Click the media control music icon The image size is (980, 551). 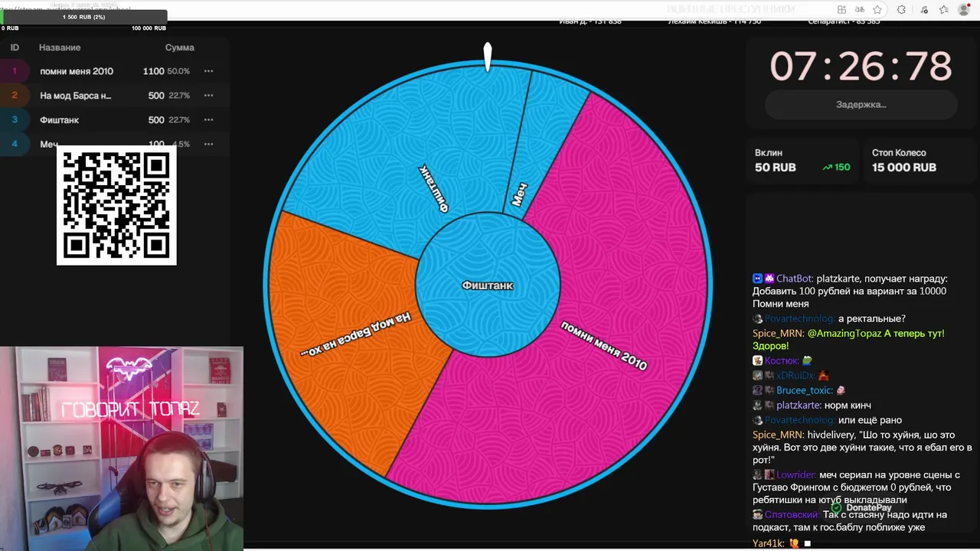click(x=924, y=10)
